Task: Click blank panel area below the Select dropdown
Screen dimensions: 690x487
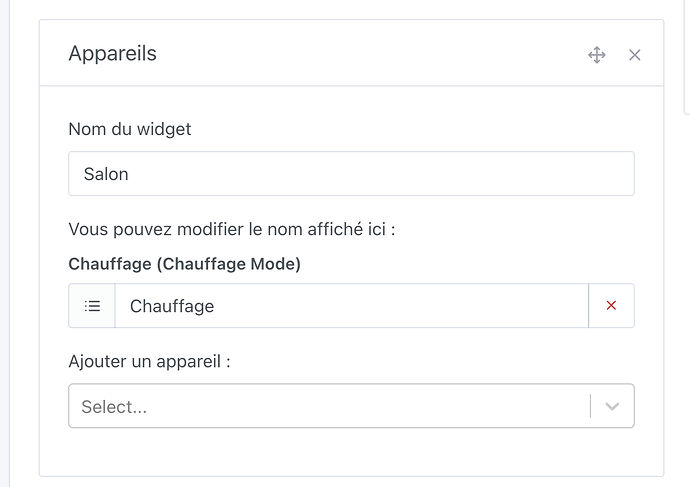Action: pyautogui.click(x=351, y=452)
